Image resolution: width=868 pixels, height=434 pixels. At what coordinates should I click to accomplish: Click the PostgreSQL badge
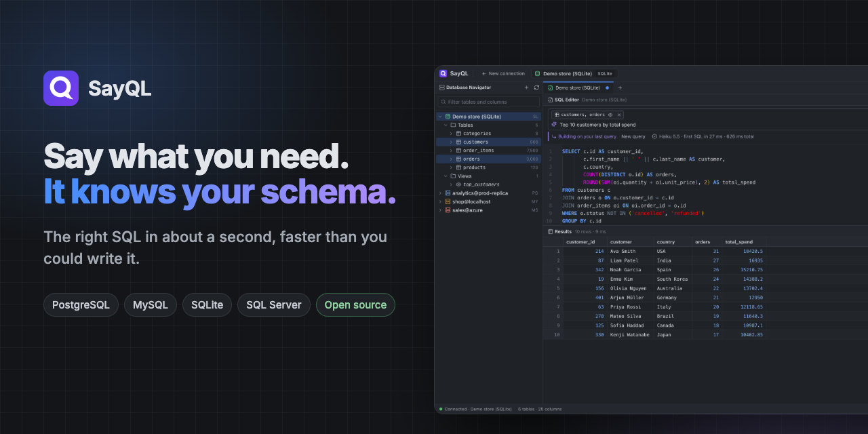[81, 305]
